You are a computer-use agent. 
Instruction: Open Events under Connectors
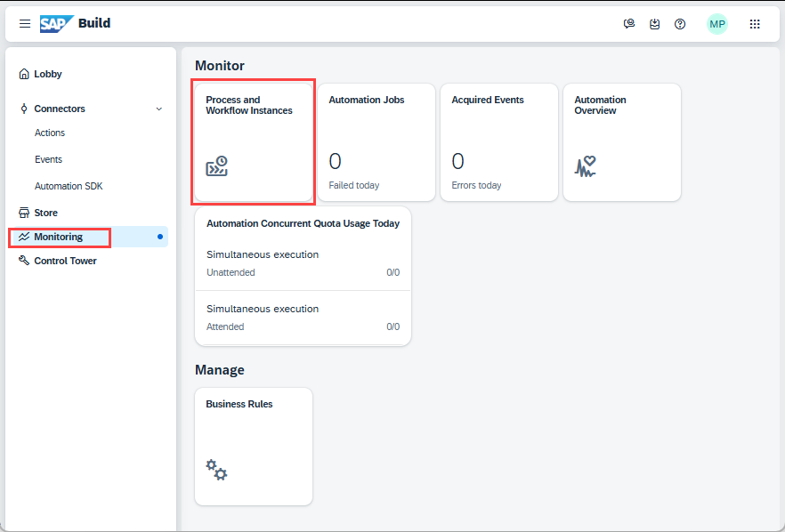point(49,159)
